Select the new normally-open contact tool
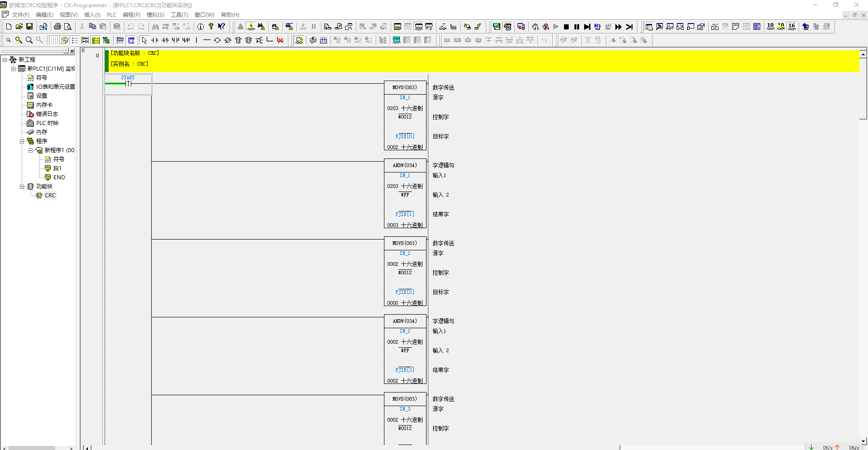The height and width of the screenshot is (450, 868). 155,40
